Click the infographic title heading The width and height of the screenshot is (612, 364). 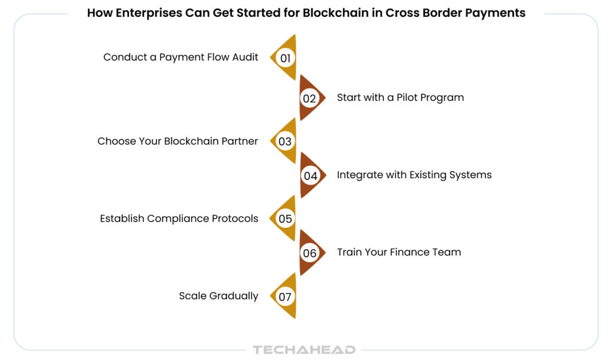pyautogui.click(x=306, y=13)
